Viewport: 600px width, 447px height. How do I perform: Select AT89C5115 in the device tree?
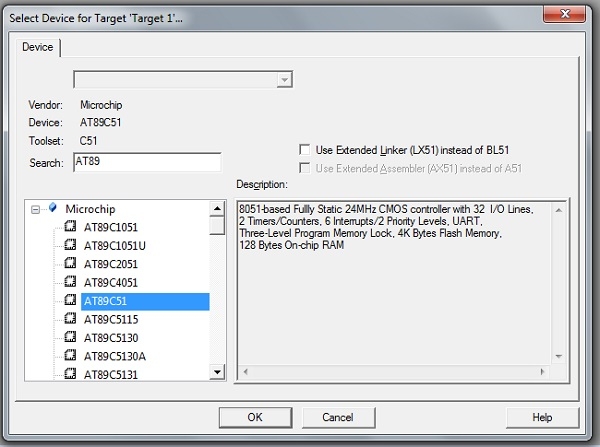coord(111,320)
